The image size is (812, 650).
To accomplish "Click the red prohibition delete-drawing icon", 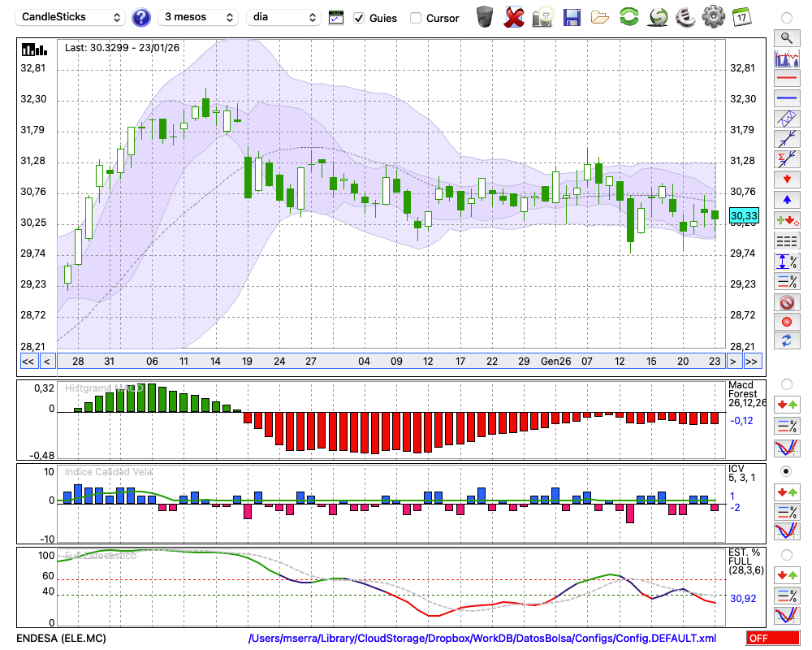I will point(786,302).
